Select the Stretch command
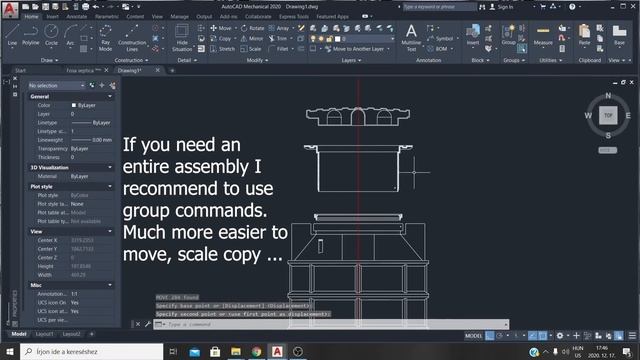This screenshot has width=640, height=360. pos(223,49)
